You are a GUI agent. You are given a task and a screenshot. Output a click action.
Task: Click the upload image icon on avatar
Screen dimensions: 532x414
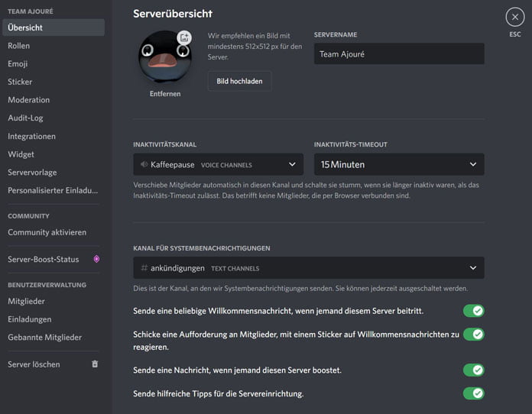pyautogui.click(x=184, y=37)
